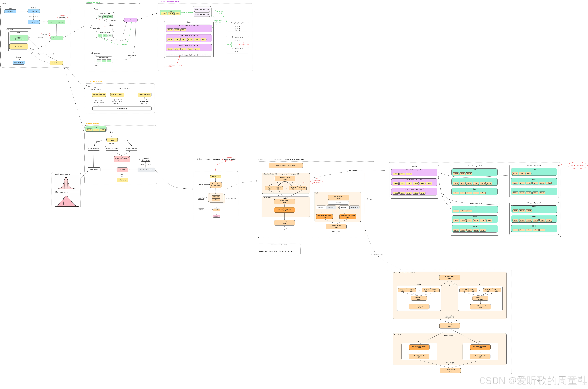The width and height of the screenshot is (588, 389).
Task: Click the "big temperature" chart label
Action: point(61,192)
